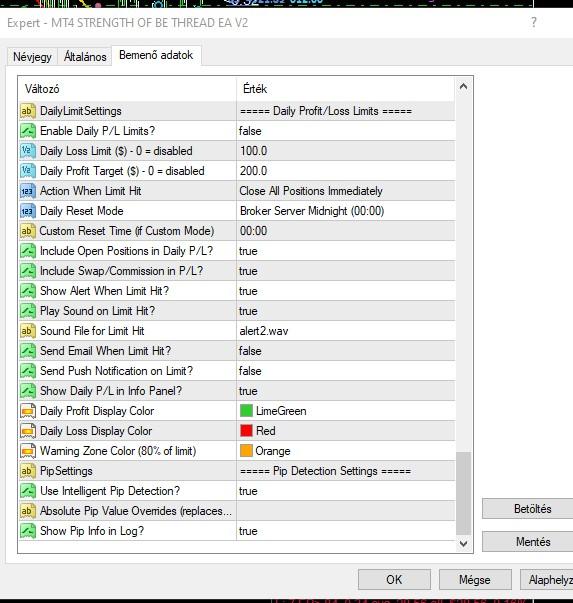Select the Daily Profit/Loss Limits separator value

pyautogui.click(x=346, y=111)
